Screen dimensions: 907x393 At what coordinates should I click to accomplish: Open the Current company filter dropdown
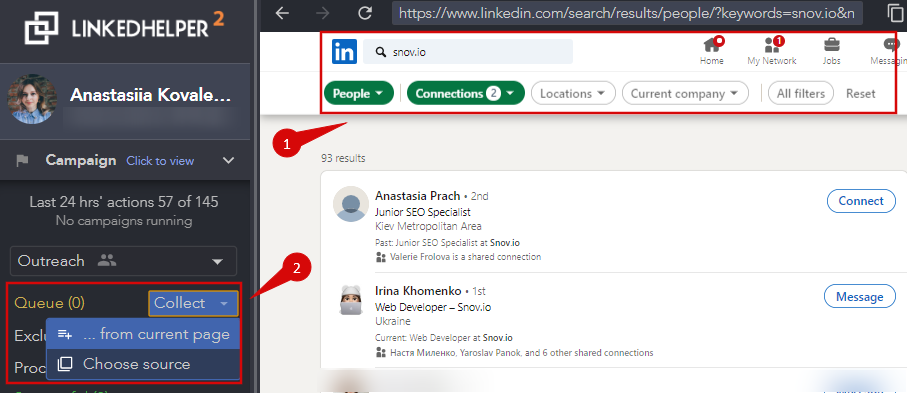pos(685,93)
